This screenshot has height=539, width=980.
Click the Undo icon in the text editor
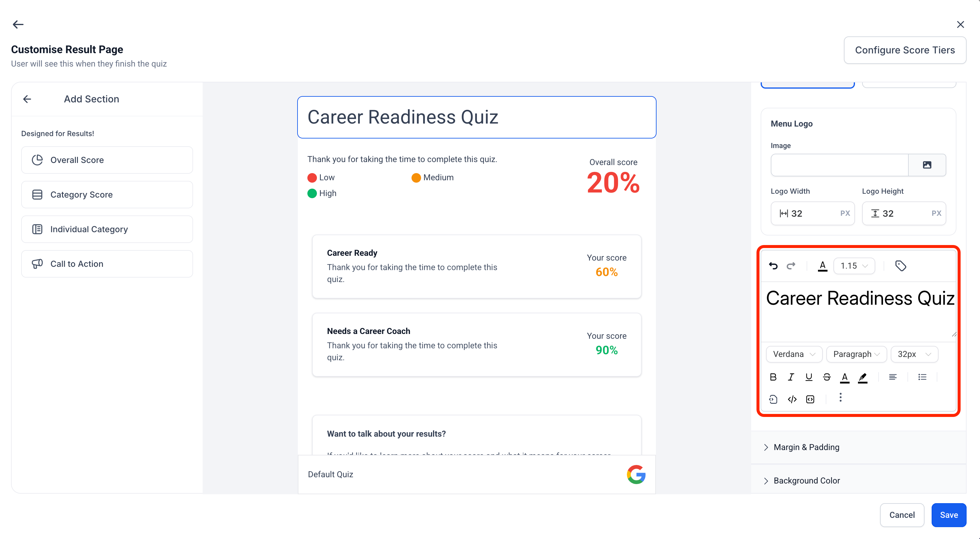774,266
